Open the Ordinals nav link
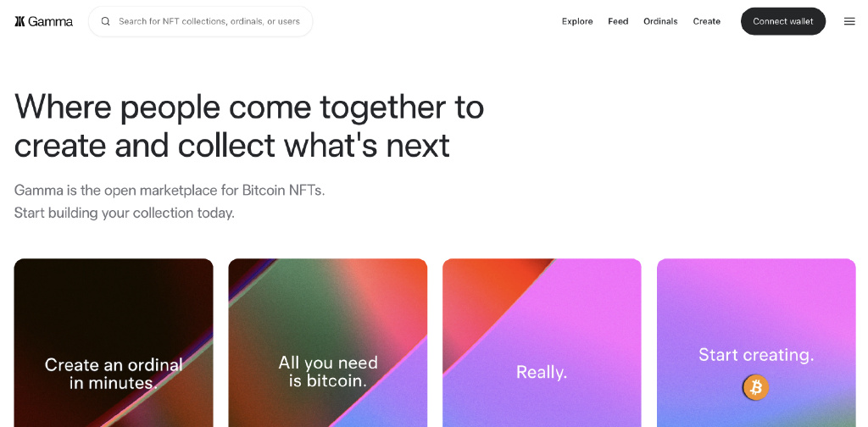The width and height of the screenshot is (868, 427). (660, 21)
